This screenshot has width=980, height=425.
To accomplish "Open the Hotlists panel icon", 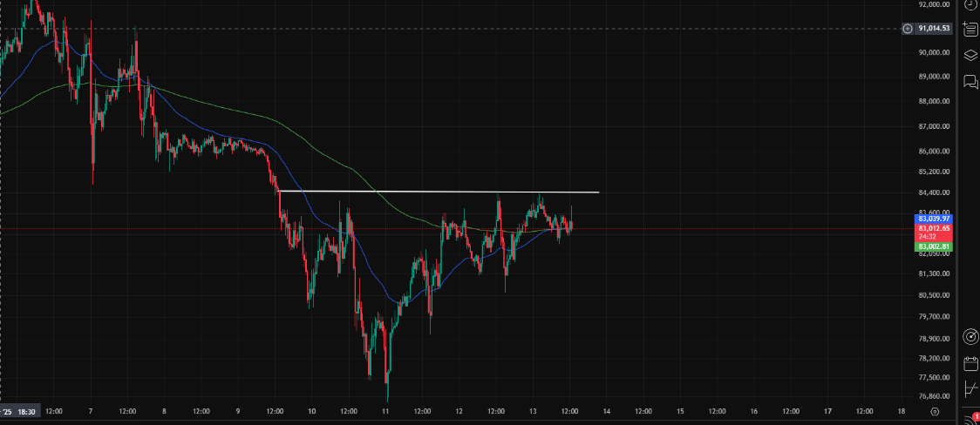I will point(970,29).
